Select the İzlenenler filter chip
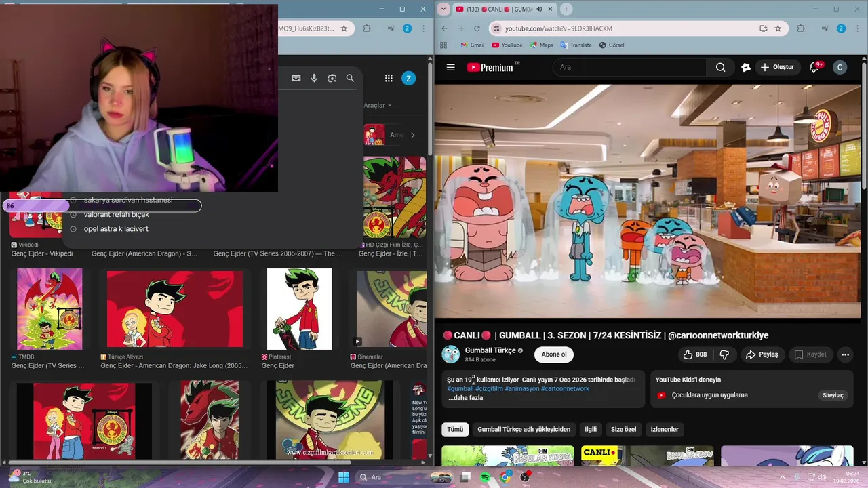This screenshot has width=868, height=488. pyautogui.click(x=665, y=429)
